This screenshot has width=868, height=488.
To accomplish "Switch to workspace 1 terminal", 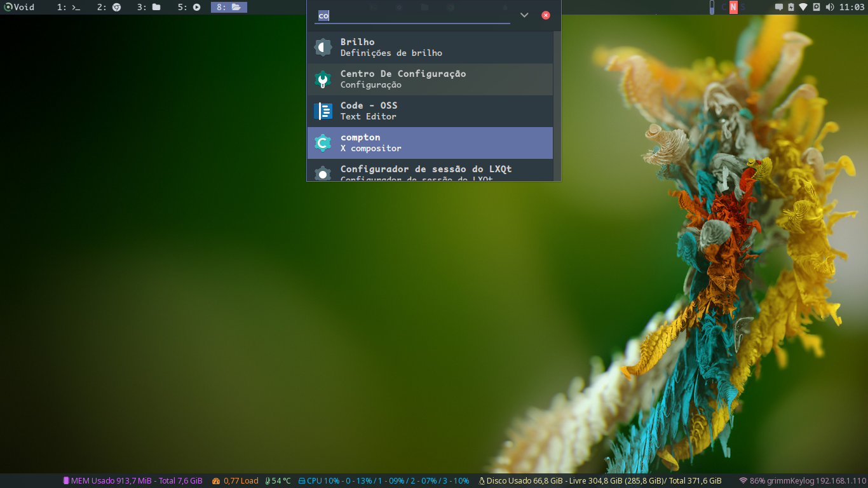I will tap(69, 7).
